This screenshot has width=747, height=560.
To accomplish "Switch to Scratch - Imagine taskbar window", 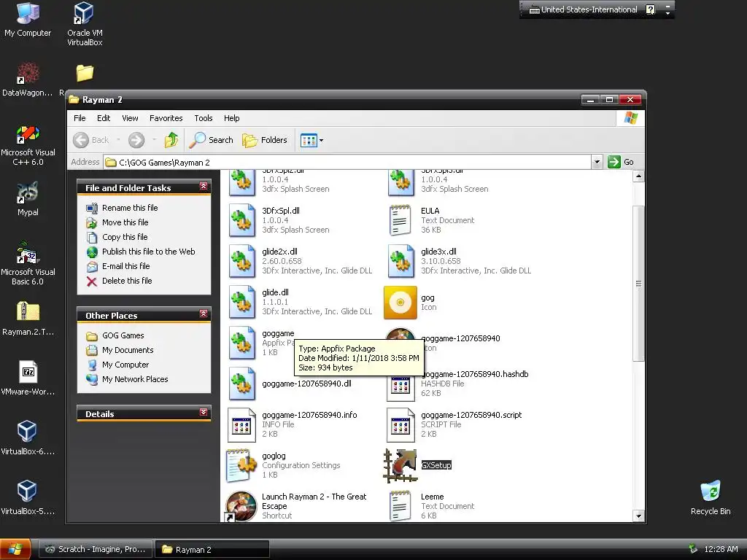I will click(96, 550).
